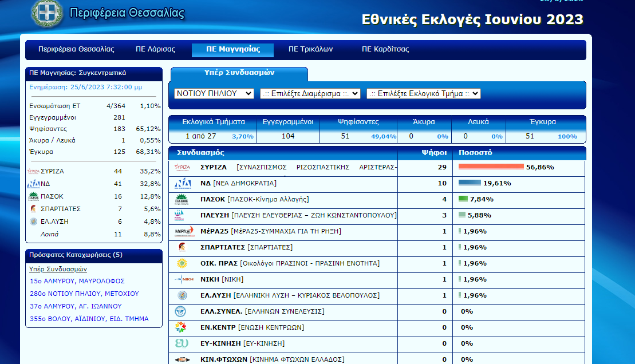Open the ΝΟΤΙΟΥ ΠΗΛΙΟΥ municipality dropdown
This screenshot has height=364, width=635.
214,93
